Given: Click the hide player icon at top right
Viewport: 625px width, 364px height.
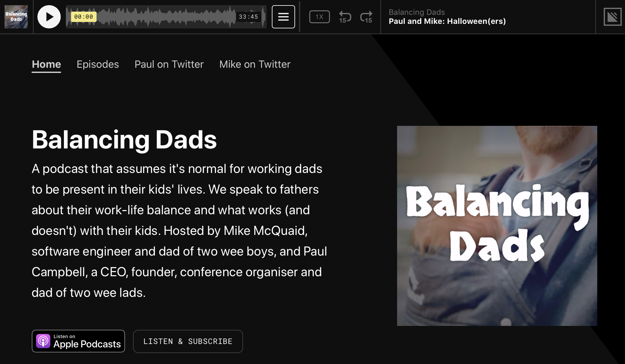Looking at the screenshot, I should point(612,17).
